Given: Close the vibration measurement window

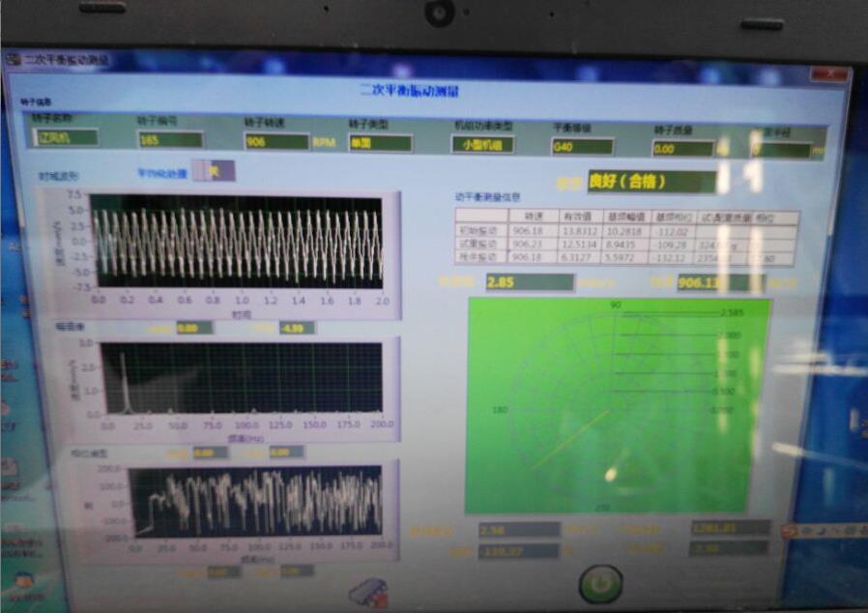Looking at the screenshot, I should pyautogui.click(x=827, y=73).
